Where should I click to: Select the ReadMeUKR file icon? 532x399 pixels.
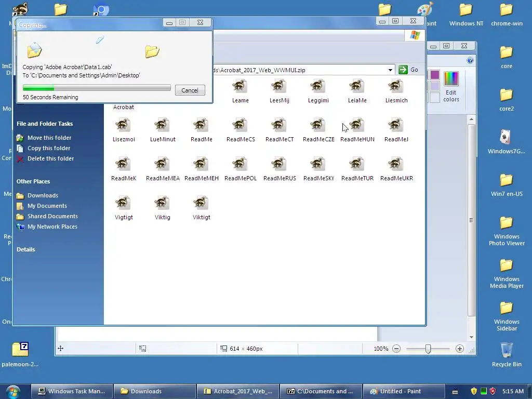[x=396, y=164]
